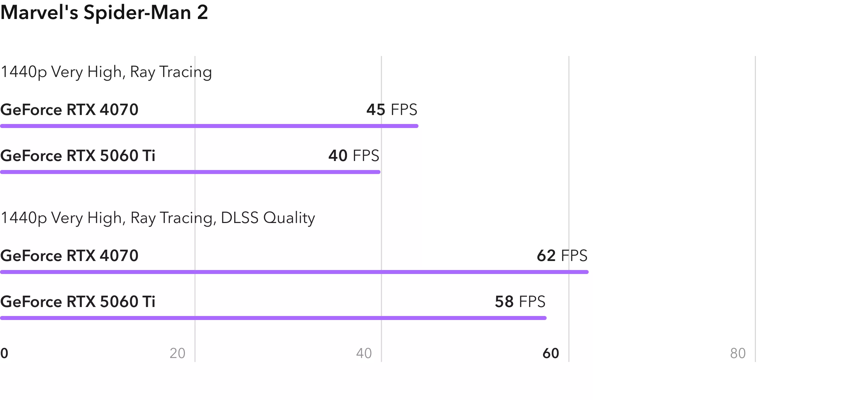Click the 40 axis label
Screen dimensions: 868x400
364,353
